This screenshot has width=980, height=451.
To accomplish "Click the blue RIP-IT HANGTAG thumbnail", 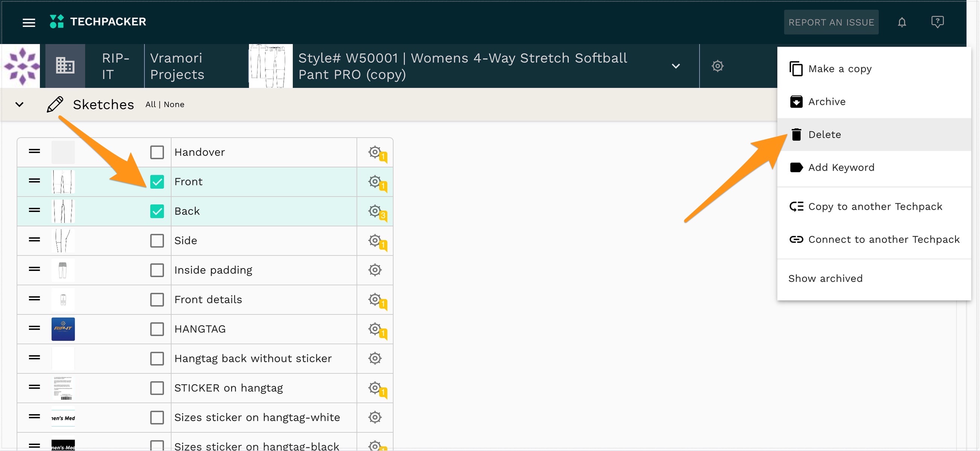I will pos(63,329).
